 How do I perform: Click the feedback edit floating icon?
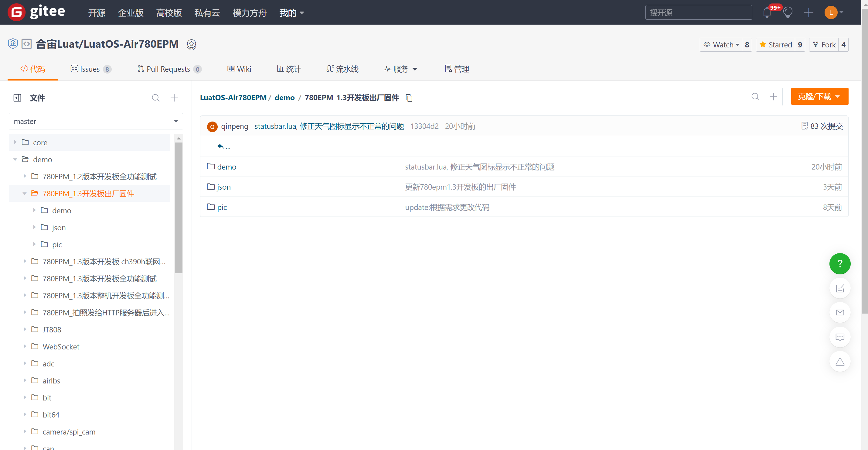click(840, 288)
